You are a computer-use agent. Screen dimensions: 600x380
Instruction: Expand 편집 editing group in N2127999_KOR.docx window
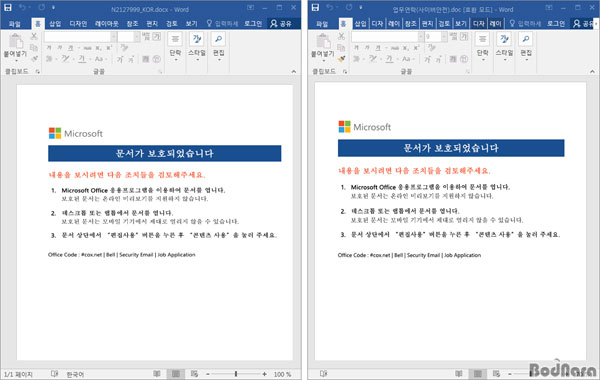(218, 47)
